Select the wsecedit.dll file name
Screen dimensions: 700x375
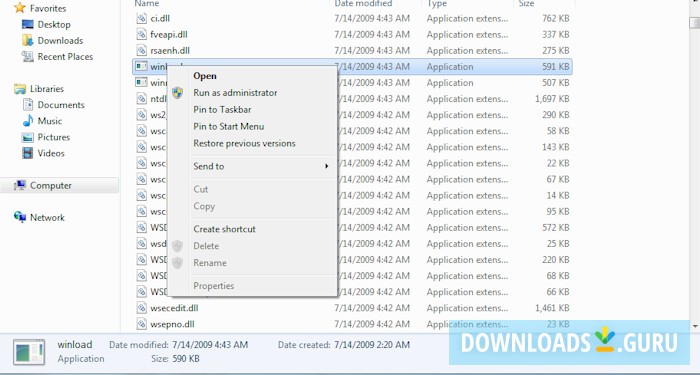pos(174,308)
